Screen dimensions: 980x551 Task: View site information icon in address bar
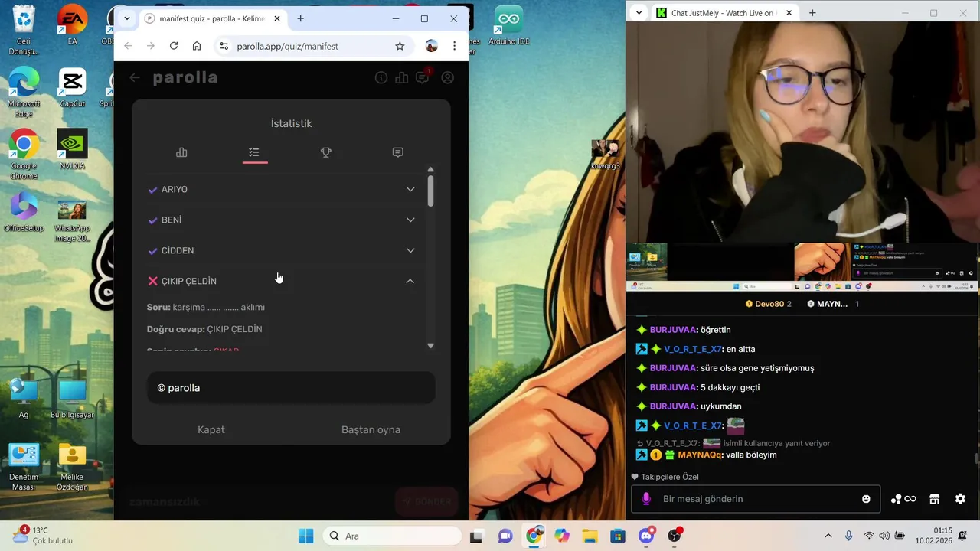click(224, 46)
